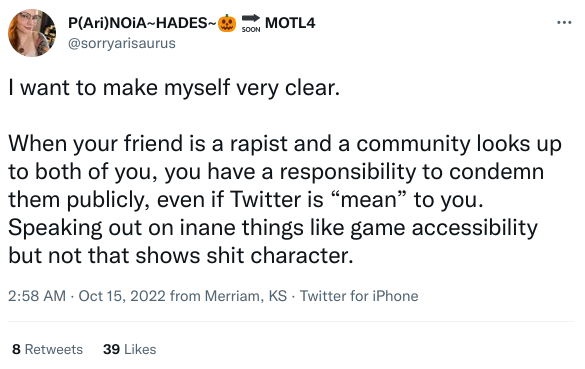Click the 2:58 AM timestamp
The width and height of the screenshot is (585, 369).
pos(37,296)
